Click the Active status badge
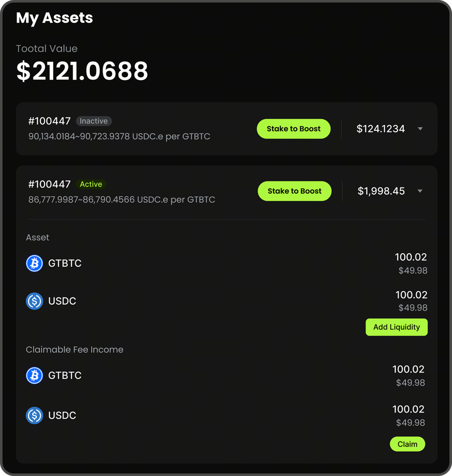This screenshot has width=452, height=476. point(91,184)
